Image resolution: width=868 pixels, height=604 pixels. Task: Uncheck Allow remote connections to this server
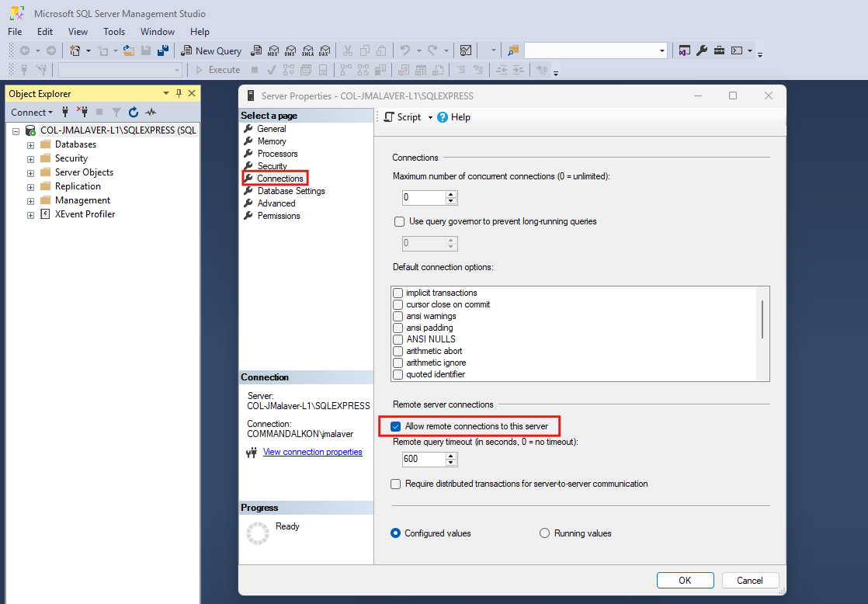point(395,426)
